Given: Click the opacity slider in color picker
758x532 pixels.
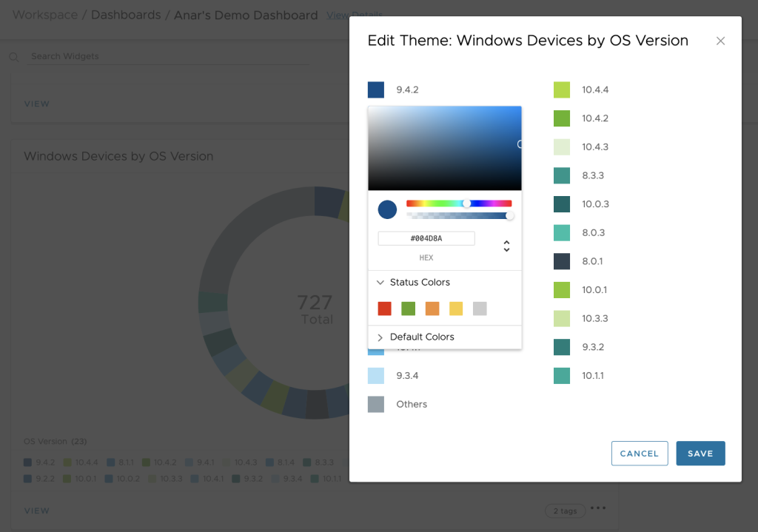Looking at the screenshot, I should click(x=459, y=215).
